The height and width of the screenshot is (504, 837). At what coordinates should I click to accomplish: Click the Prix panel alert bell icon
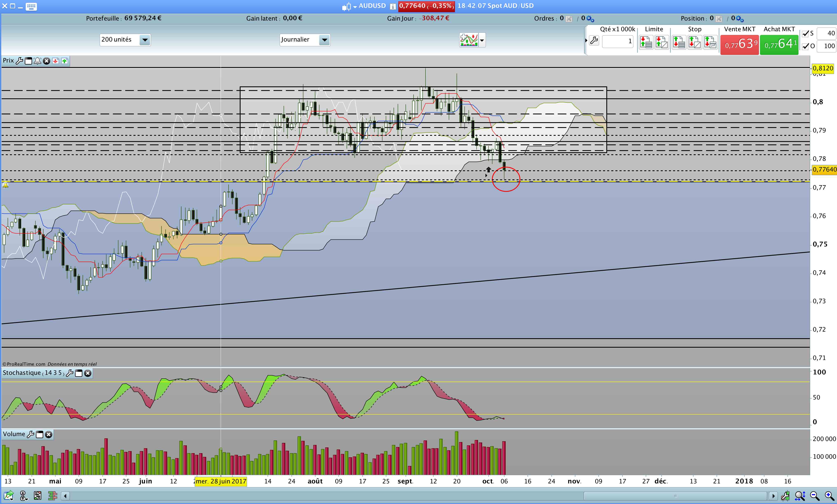coord(37,61)
